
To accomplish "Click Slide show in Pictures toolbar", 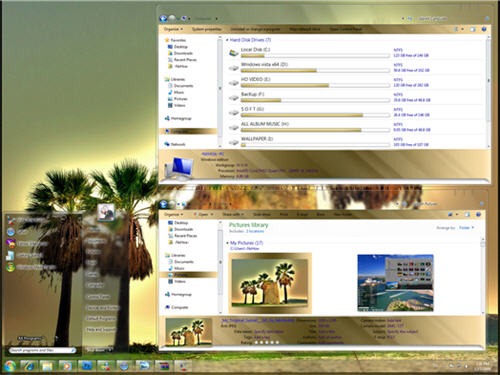I will click(262, 214).
